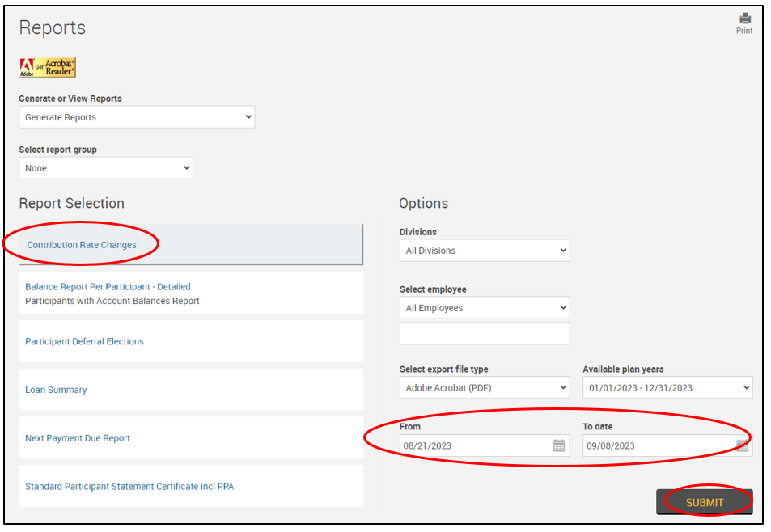Open Balance Report Per Participant - Detailed
The height and width of the screenshot is (532, 771).
click(x=108, y=286)
